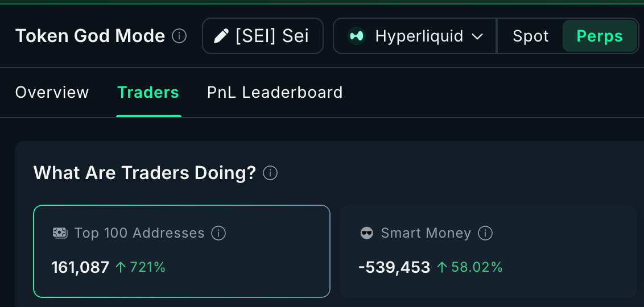Open the [SEI] Sei token selector
The image size is (644, 307).
(263, 36)
